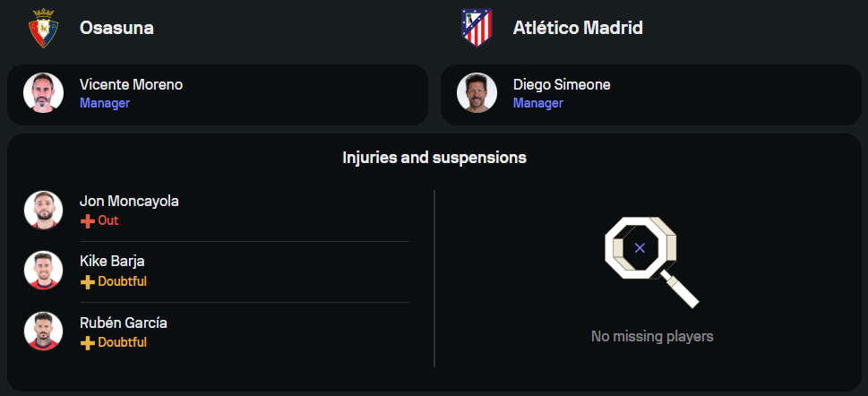Screen dimensions: 868x396
Task: Click Kike Barja's yellow doubtful cross icon
Action: 87,281
